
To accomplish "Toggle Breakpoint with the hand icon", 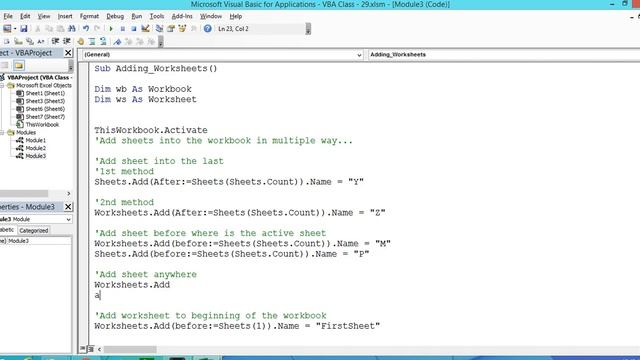I will click(x=80, y=42).
